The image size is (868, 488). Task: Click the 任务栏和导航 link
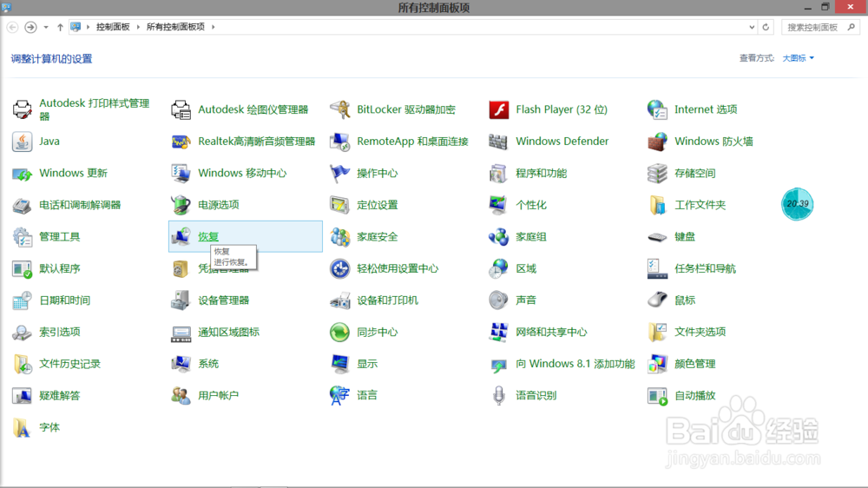(x=705, y=268)
